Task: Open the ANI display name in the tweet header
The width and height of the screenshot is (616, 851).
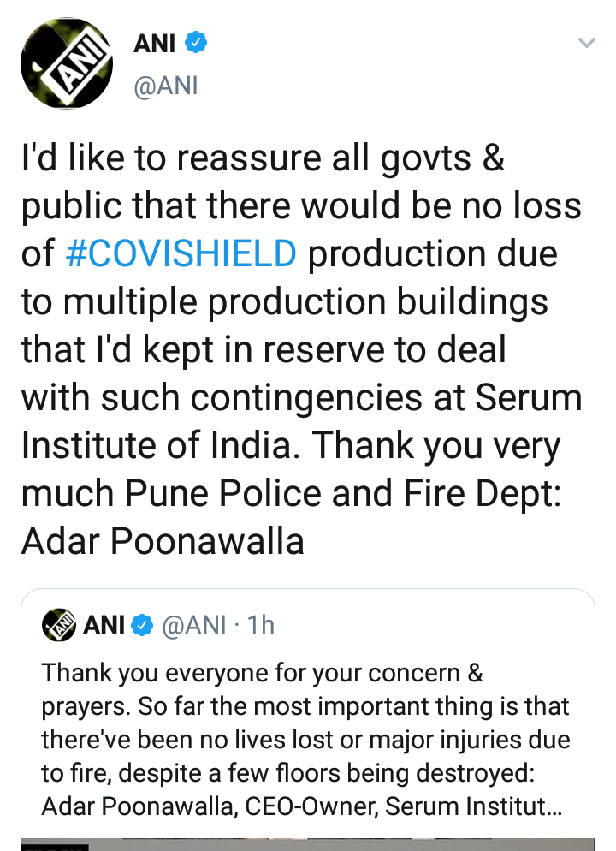Action: click(x=154, y=42)
